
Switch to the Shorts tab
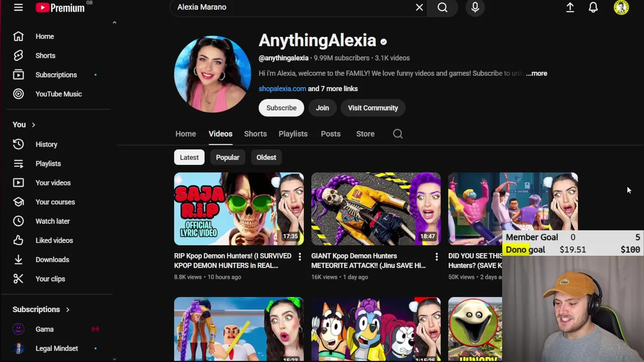pos(255,134)
